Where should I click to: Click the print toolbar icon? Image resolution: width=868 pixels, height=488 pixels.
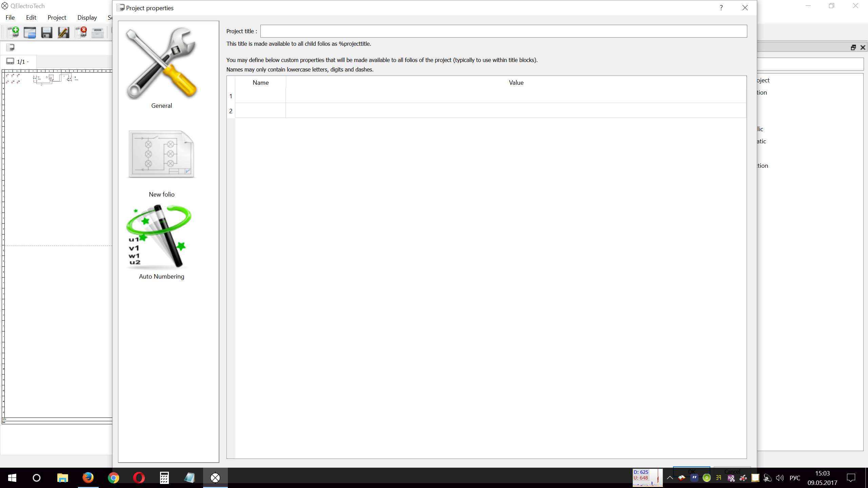tap(98, 33)
